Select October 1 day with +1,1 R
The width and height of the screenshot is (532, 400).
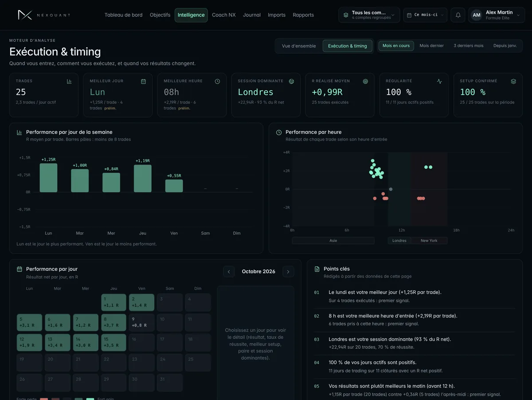[x=113, y=302]
